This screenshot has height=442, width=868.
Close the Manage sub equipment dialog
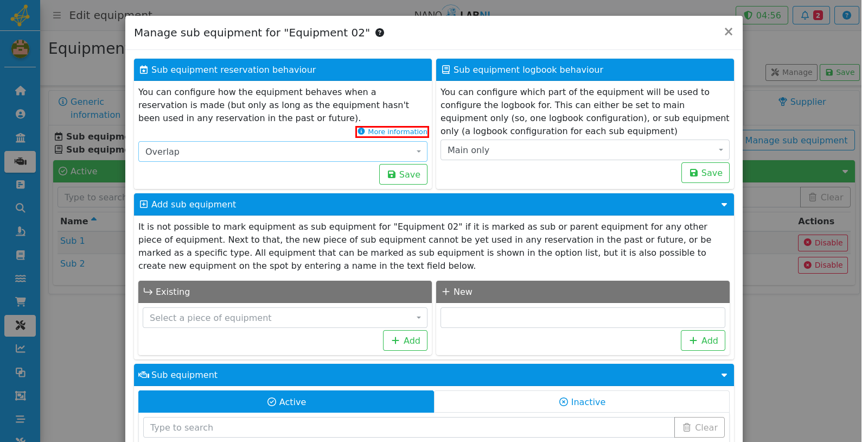(x=728, y=32)
